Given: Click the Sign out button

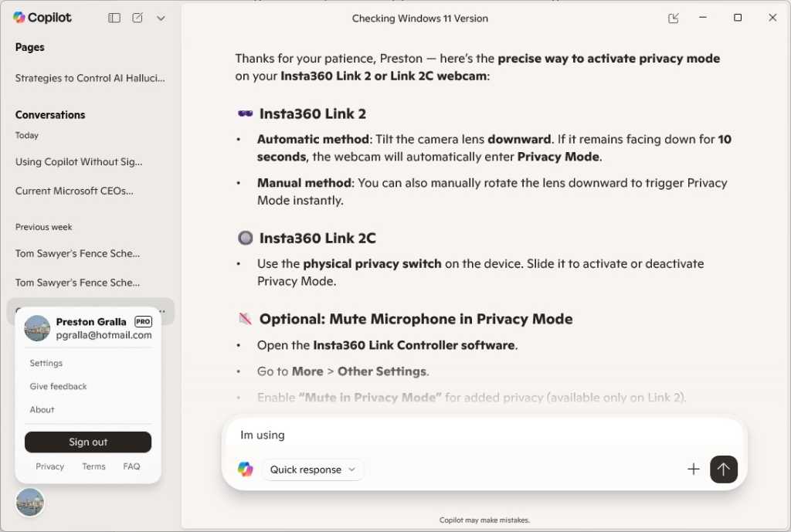Looking at the screenshot, I should (x=87, y=442).
